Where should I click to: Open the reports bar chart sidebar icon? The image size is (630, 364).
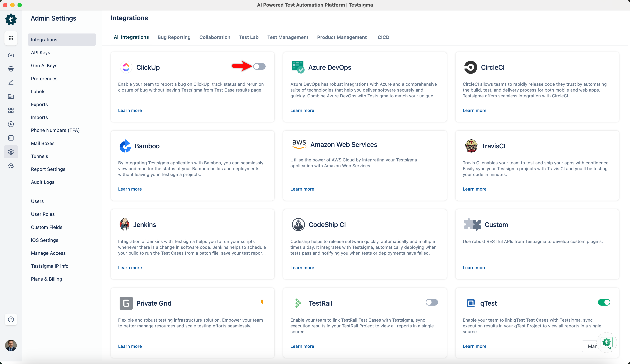point(11,138)
